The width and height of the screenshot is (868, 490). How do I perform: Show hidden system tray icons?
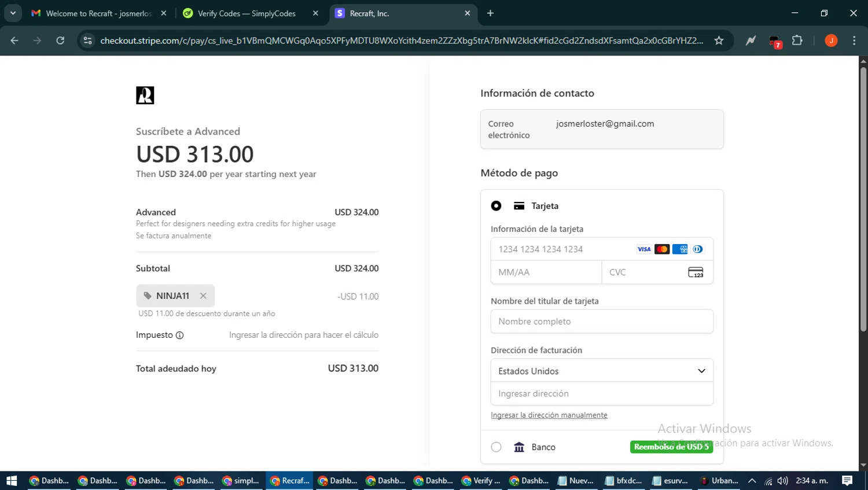click(752, 481)
